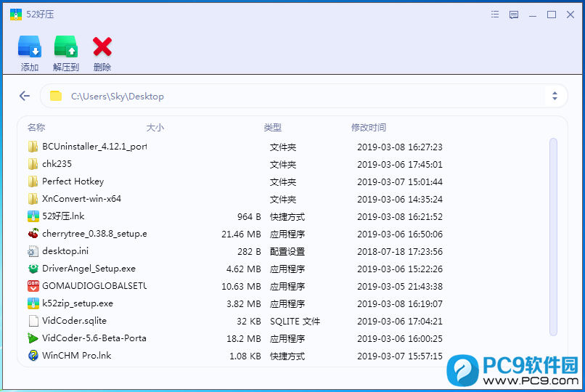Select folder name Perfect Hotkey
585x392 pixels.
(73, 181)
